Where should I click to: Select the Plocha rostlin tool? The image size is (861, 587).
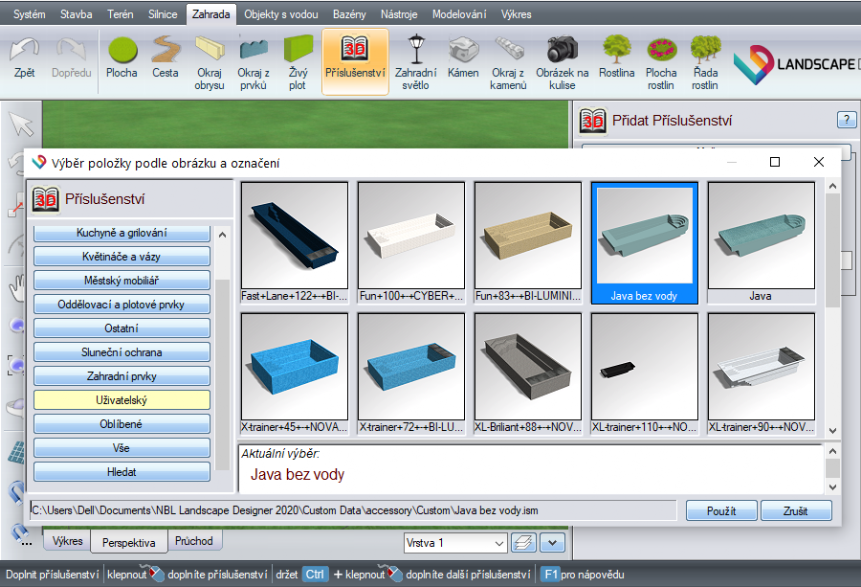661,63
